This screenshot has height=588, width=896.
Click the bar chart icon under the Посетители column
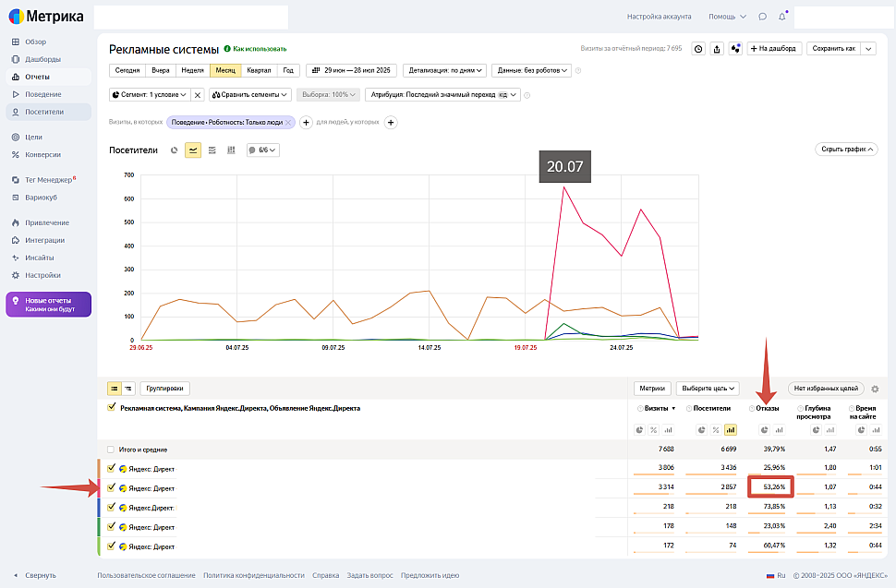click(731, 430)
